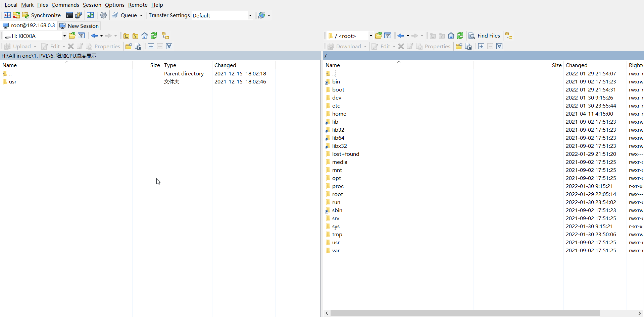Click the remote Add Shortcut icon
The image size is (644, 317).
[x=468, y=46]
